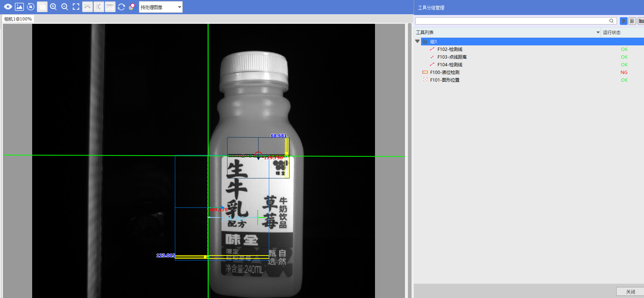Fit image to view with fullscreen icon
Viewport: 644px width, 298px height.
(x=76, y=7)
